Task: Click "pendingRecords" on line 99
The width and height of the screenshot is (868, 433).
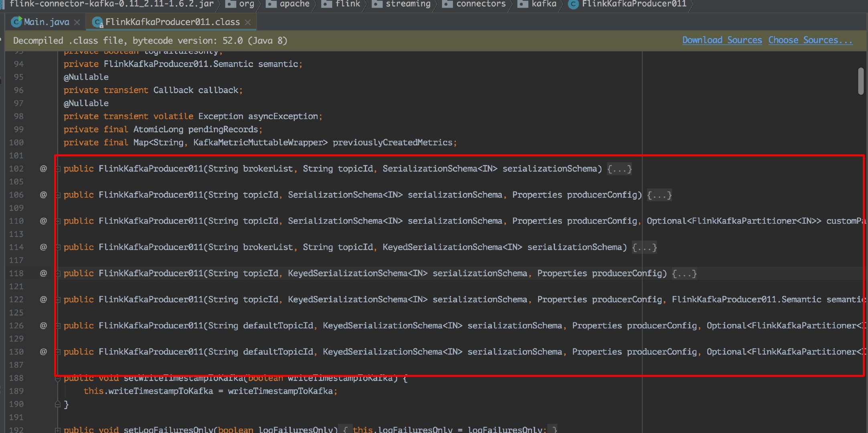Action: click(223, 129)
